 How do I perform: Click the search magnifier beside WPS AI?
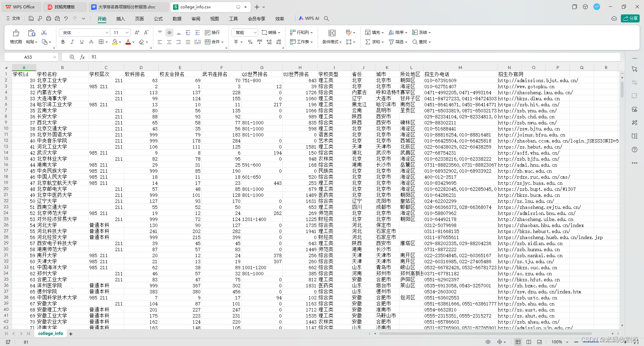(x=326, y=18)
